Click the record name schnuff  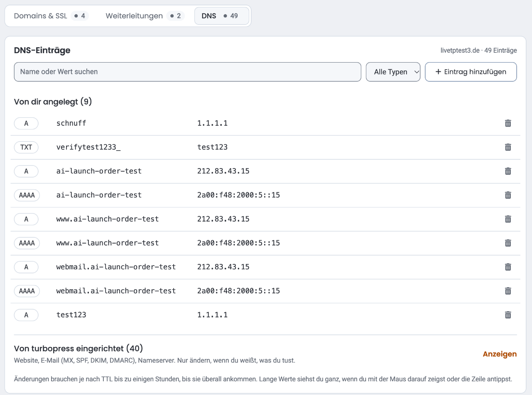[71, 123]
